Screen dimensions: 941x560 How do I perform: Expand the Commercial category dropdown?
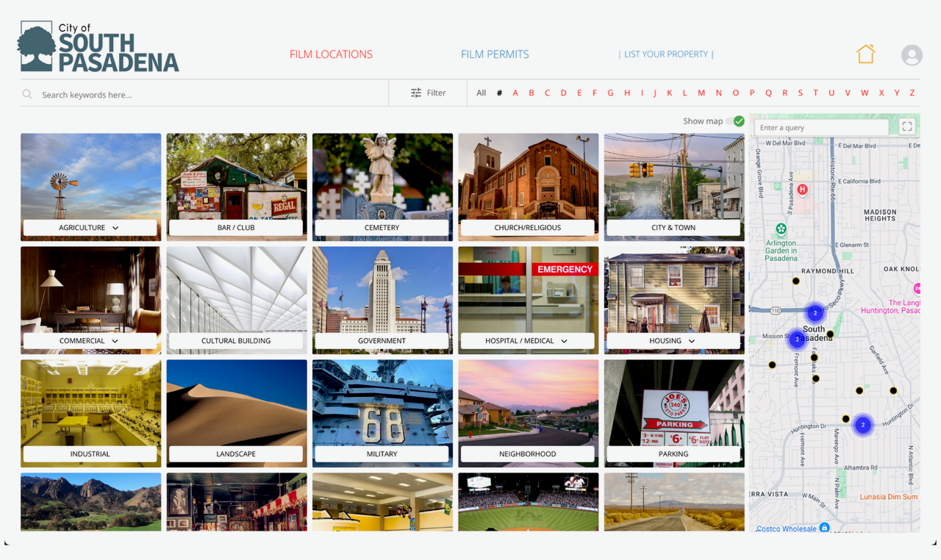pos(115,342)
